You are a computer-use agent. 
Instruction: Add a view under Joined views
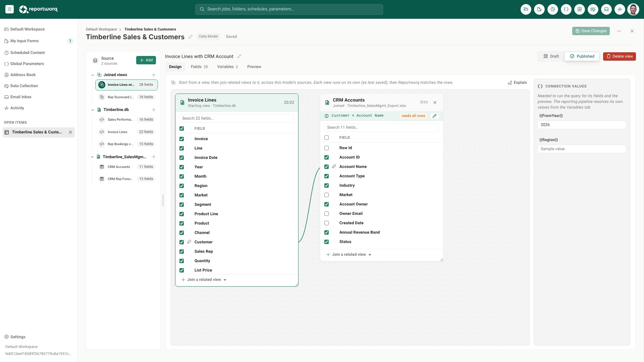(154, 75)
